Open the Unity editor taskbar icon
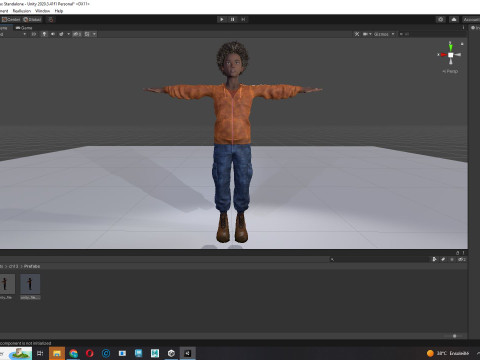Viewport: 480px width, 360px height. tap(188, 353)
